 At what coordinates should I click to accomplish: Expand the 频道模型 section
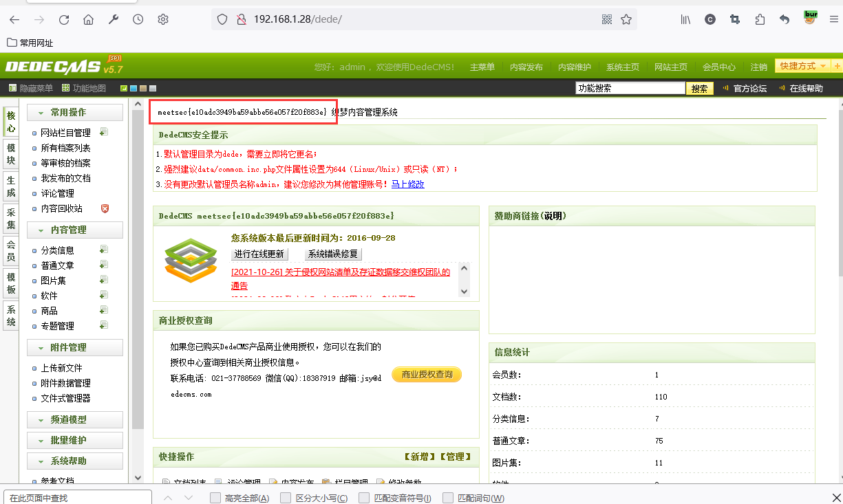click(x=75, y=419)
